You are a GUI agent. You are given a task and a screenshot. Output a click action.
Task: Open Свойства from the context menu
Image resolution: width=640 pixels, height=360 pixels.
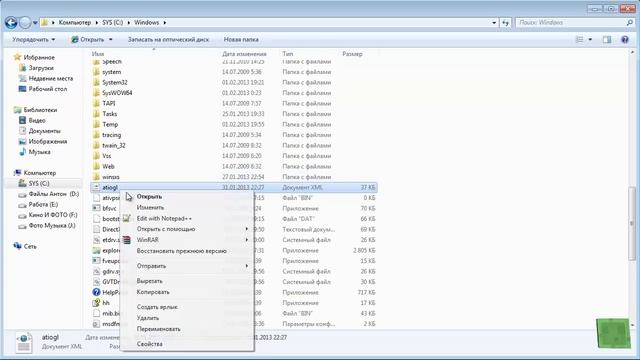[187, 344]
